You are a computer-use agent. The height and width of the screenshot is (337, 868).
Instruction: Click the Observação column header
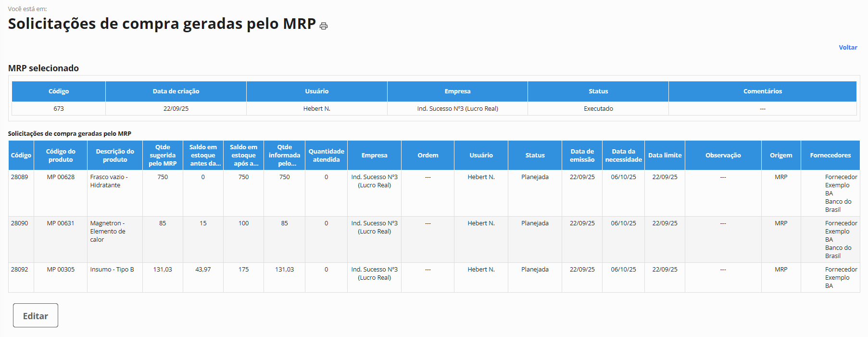[723, 155]
